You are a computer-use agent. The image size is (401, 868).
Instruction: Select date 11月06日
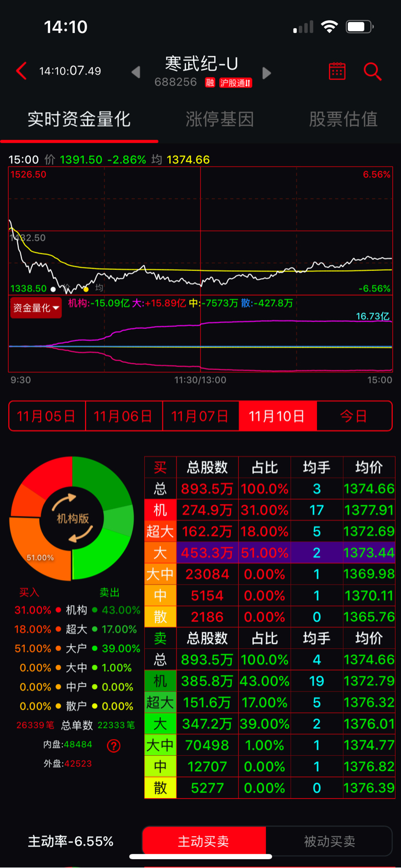124,416
